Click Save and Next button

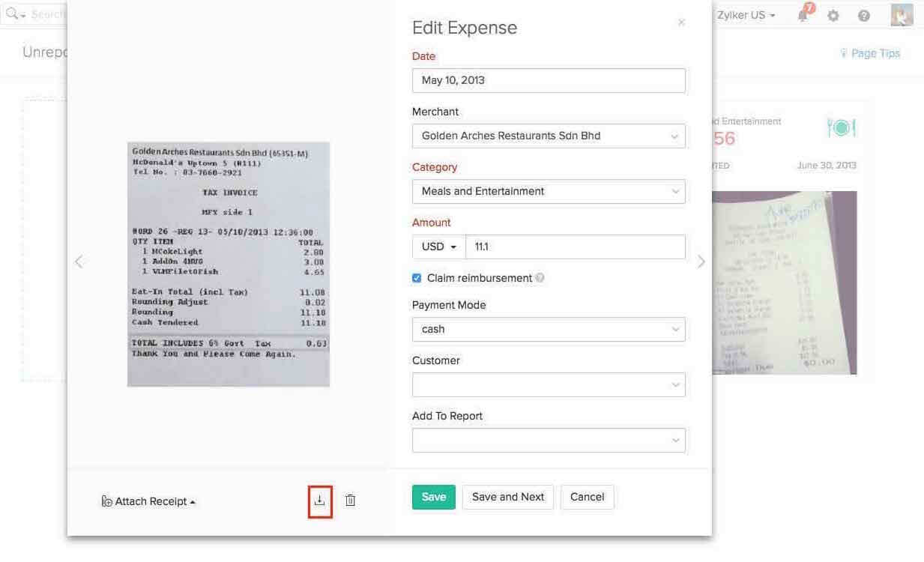[x=508, y=497]
